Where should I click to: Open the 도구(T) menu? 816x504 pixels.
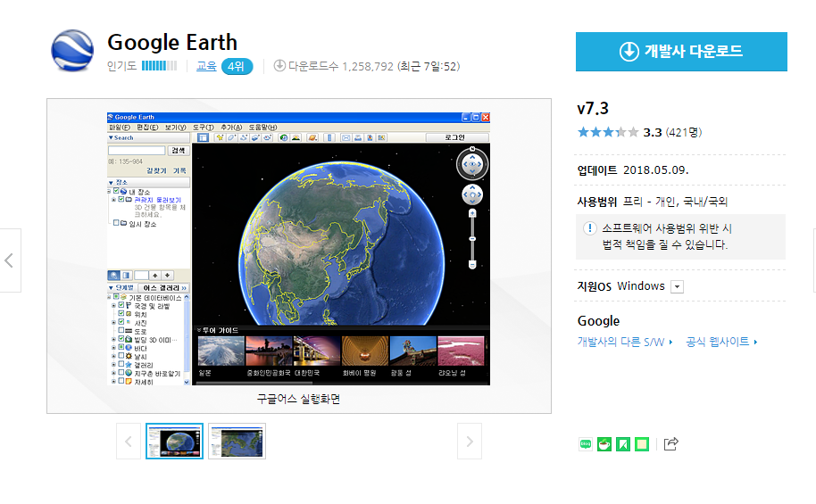click(x=203, y=128)
